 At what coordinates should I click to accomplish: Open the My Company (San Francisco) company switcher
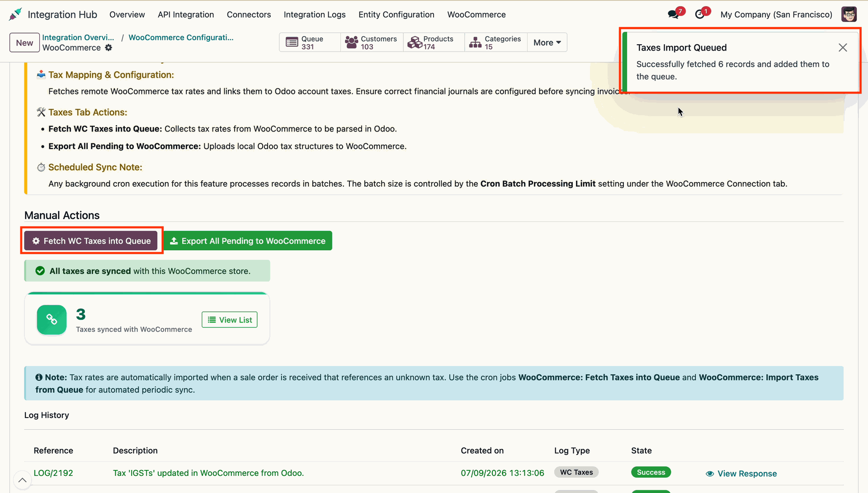click(x=776, y=14)
